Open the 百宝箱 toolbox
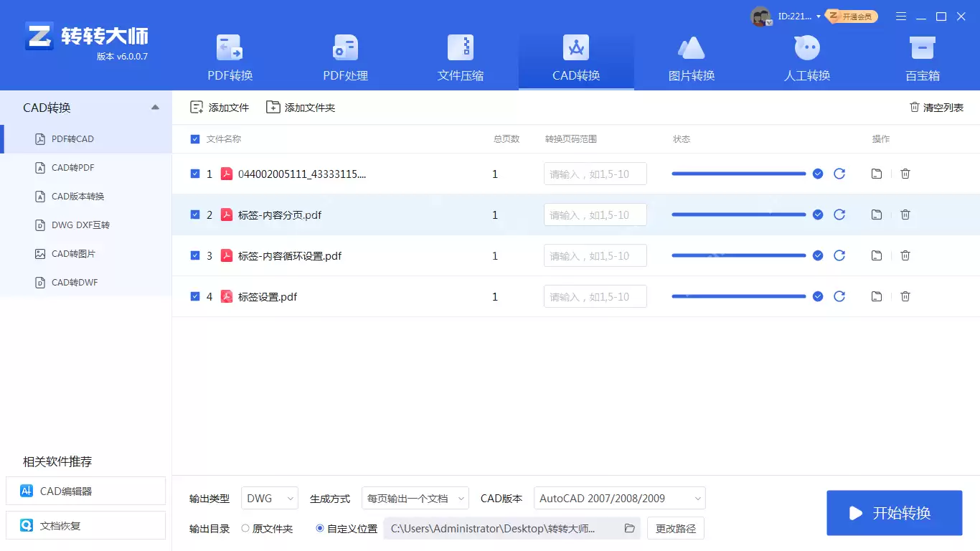This screenshot has height=551, width=980. pos(922,57)
